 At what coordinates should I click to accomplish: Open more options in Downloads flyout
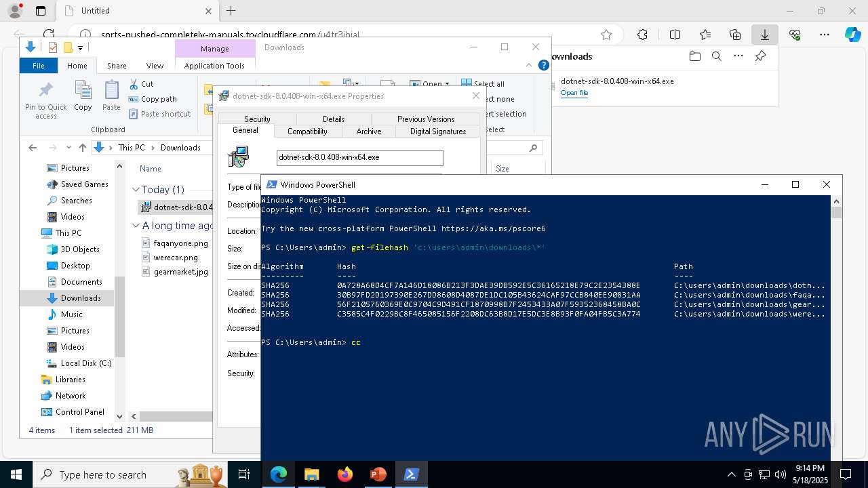[x=738, y=56]
